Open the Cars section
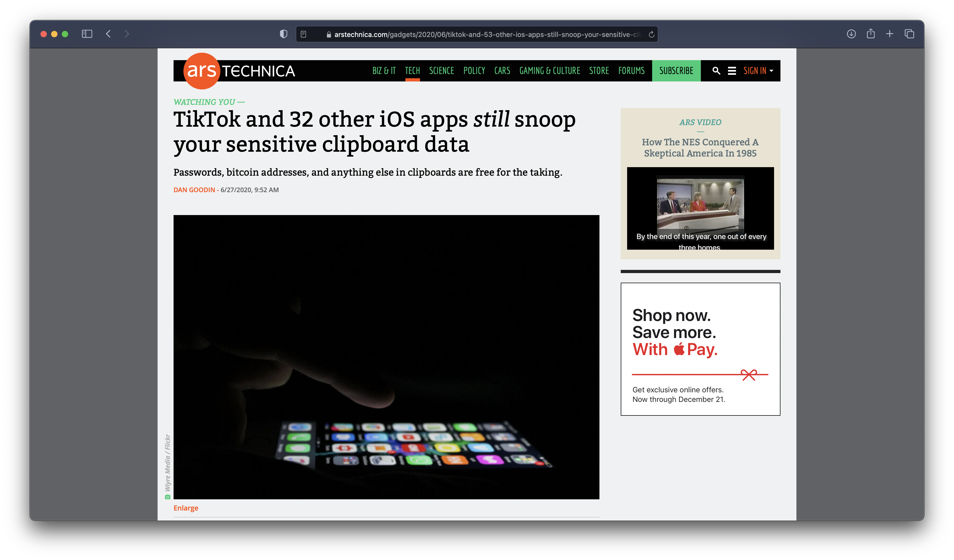954x560 pixels. tap(502, 71)
